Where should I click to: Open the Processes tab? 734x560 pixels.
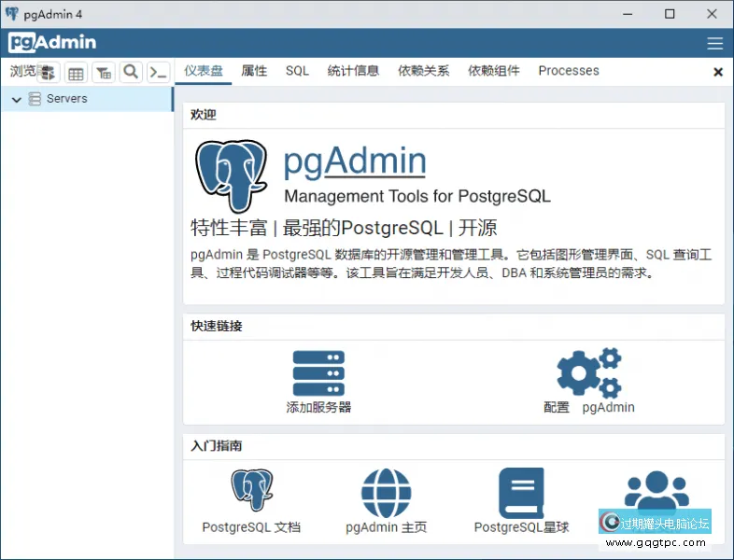click(569, 71)
